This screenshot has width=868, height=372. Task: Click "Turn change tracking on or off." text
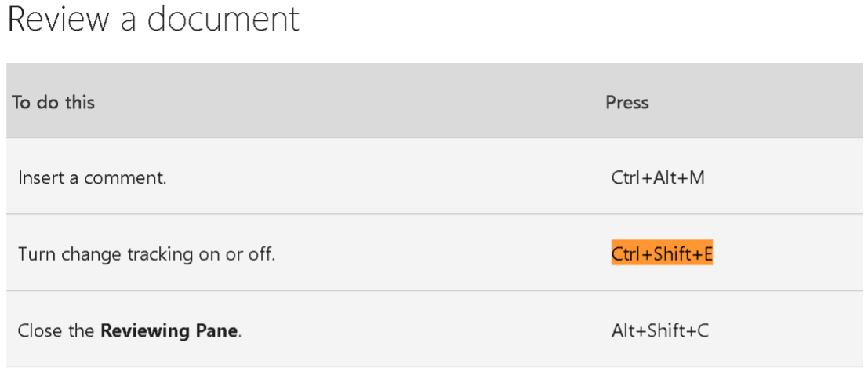coord(147,254)
